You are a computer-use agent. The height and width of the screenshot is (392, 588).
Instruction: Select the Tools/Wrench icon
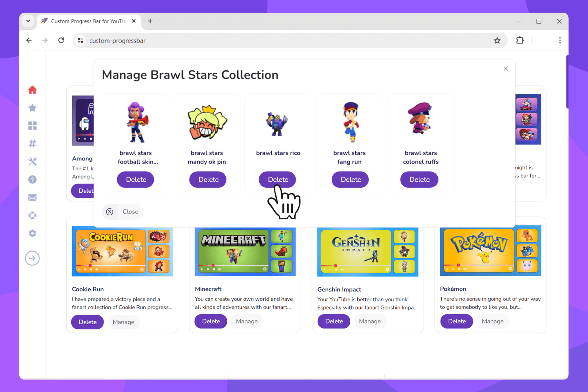(x=33, y=161)
